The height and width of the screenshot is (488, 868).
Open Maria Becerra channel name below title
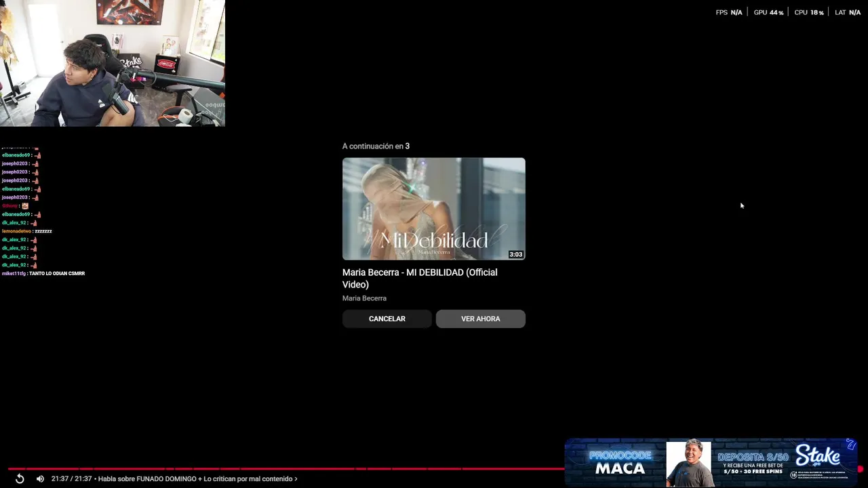[364, 298]
